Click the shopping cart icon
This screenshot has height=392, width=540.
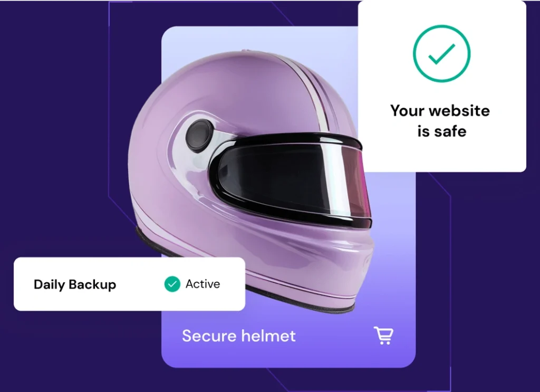click(383, 336)
